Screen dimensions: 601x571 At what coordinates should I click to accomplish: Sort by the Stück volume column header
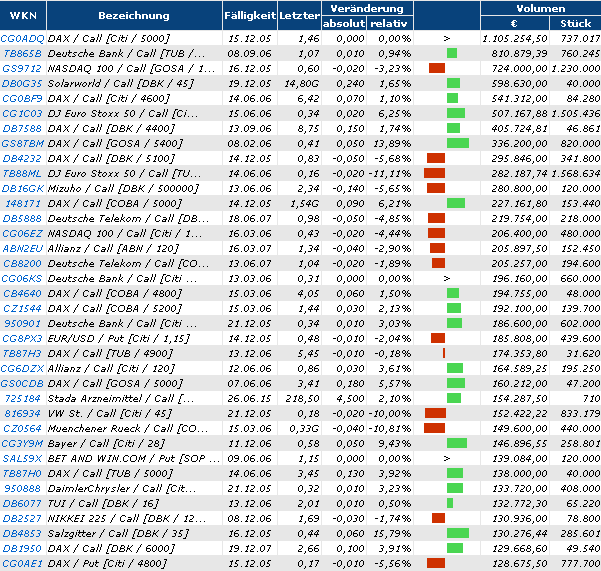tap(576, 23)
